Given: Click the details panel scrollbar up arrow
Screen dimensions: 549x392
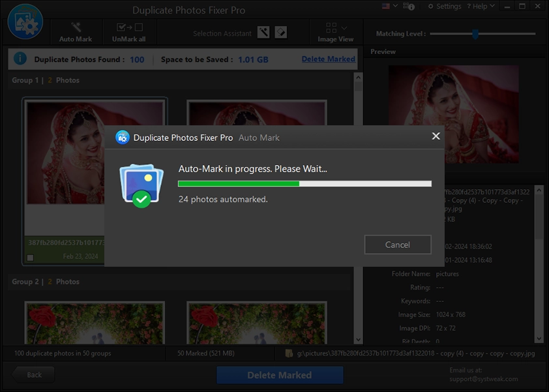Looking at the screenshot, I should click(x=539, y=190).
